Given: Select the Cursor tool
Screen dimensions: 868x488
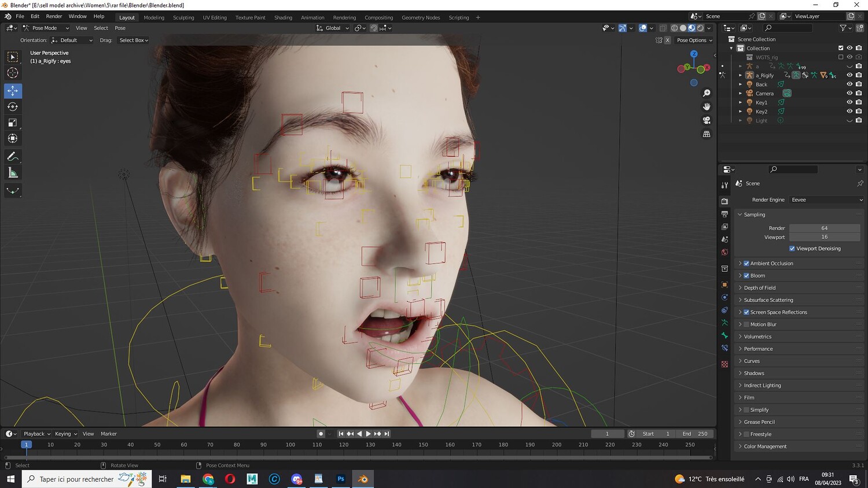Looking at the screenshot, I should click(12, 73).
